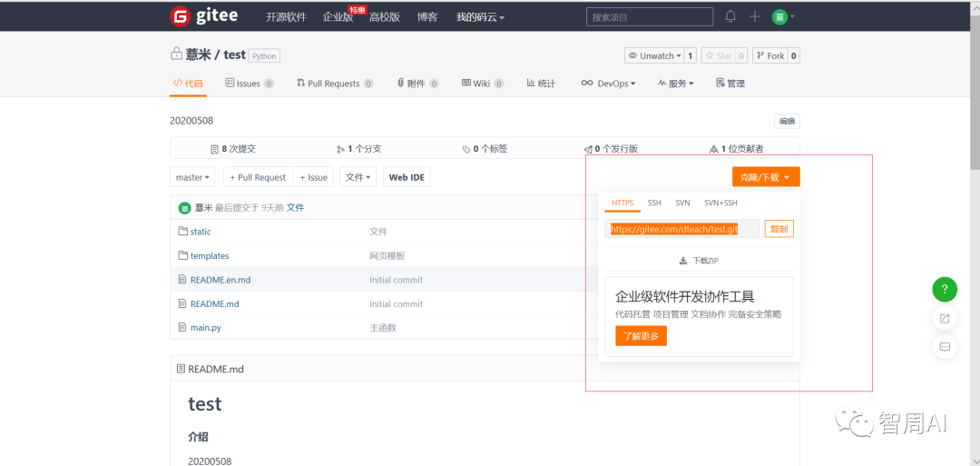Focus the 搜索项目 search field

(x=650, y=17)
